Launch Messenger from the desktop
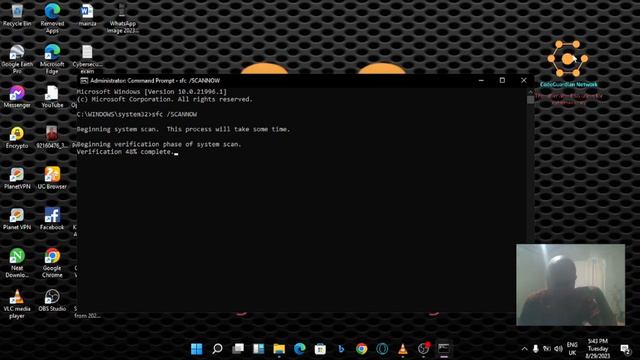The height and width of the screenshot is (360, 640). (x=17, y=97)
